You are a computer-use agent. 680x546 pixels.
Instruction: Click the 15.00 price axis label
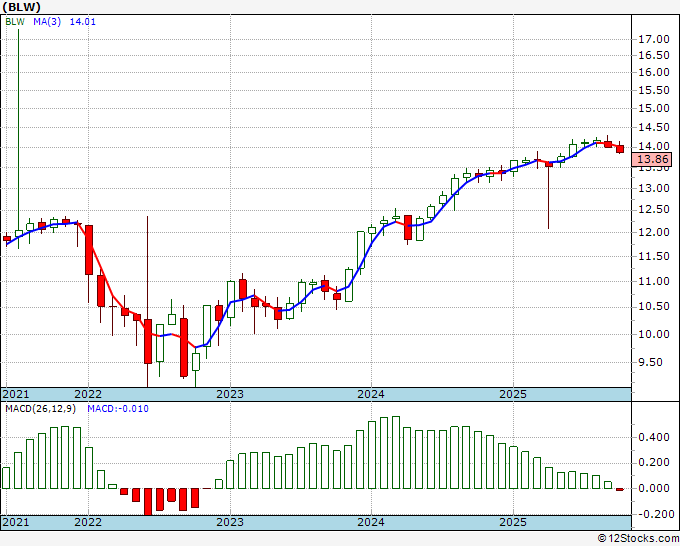tap(654, 108)
